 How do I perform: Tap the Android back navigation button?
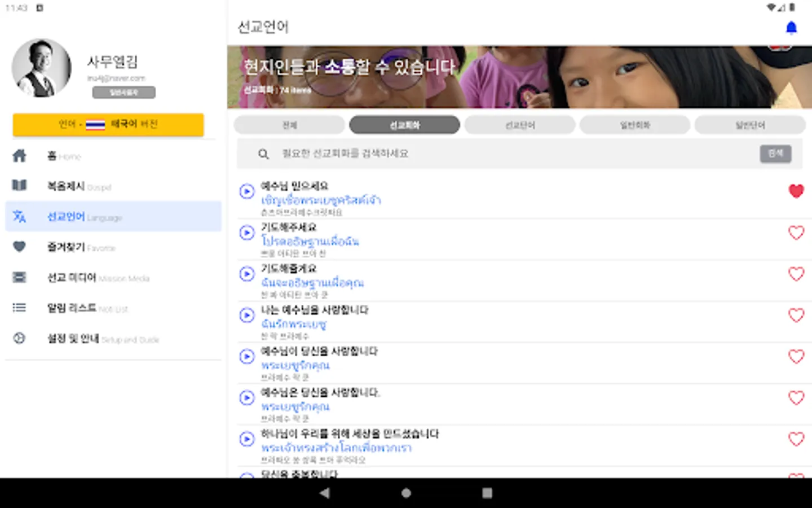coord(325,493)
